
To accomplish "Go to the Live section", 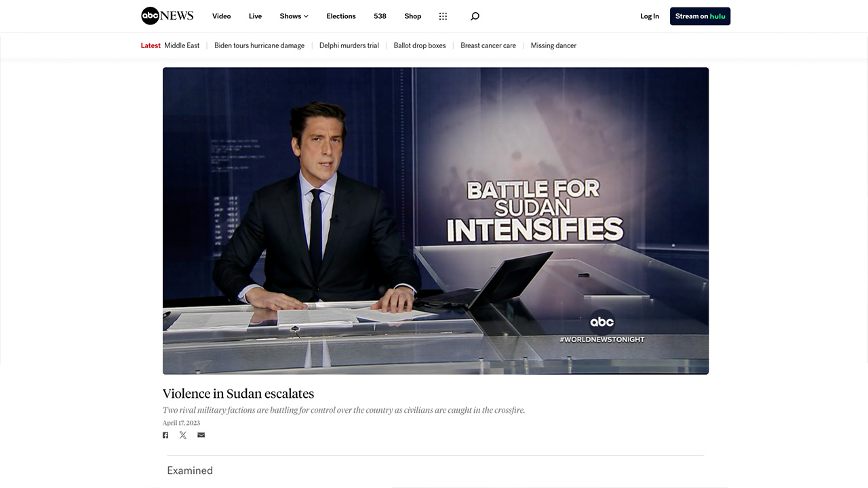I will click(x=255, y=16).
